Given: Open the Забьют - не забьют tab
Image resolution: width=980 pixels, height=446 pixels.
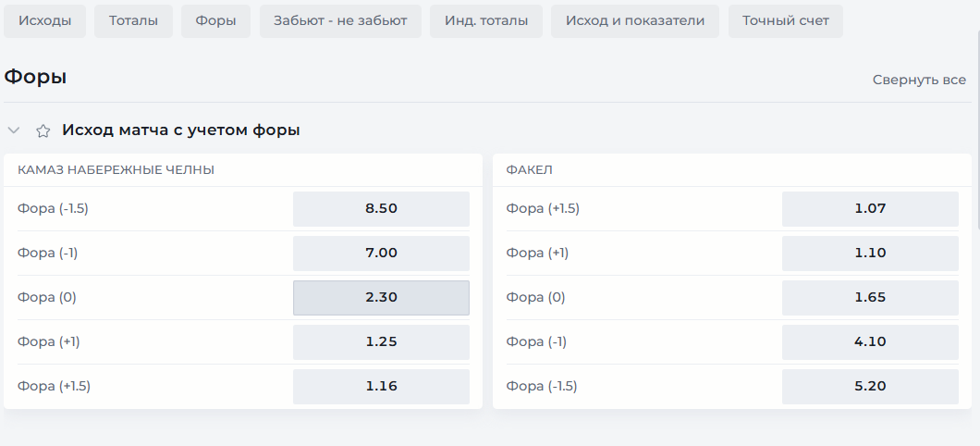Looking at the screenshot, I should pyautogui.click(x=340, y=21).
